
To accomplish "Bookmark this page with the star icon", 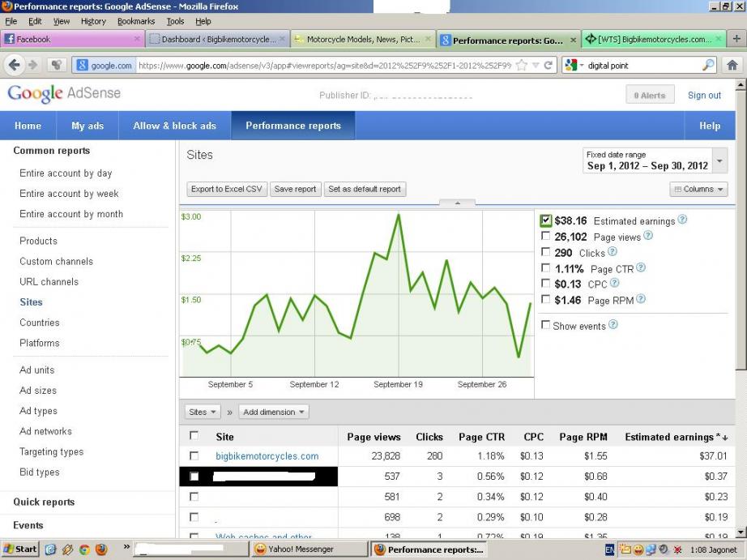I will 522,66.
